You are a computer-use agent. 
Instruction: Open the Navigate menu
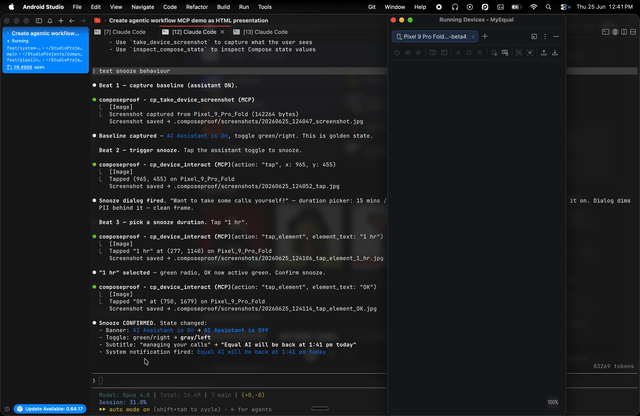tap(142, 7)
